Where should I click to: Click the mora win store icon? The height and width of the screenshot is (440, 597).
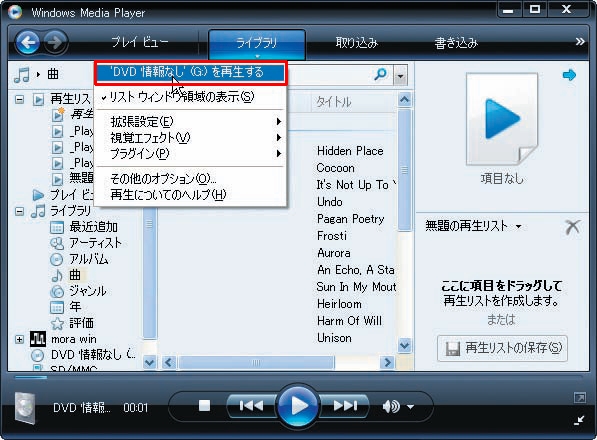click(38, 338)
